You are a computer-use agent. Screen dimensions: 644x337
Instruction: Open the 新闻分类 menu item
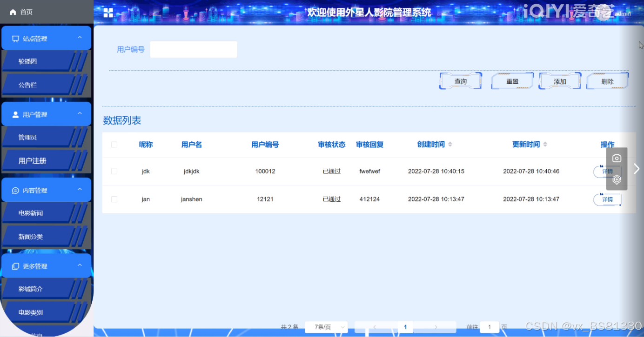click(x=46, y=237)
